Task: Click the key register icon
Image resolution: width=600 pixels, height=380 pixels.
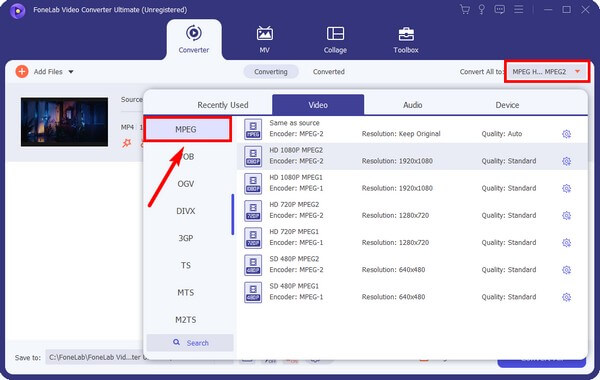Action: point(481,10)
